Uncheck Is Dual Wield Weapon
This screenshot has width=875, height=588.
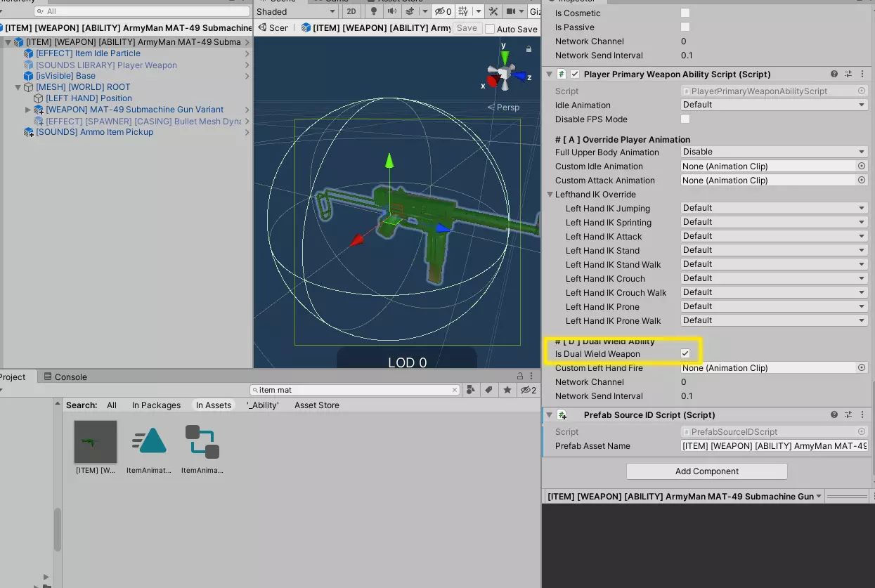[x=685, y=353]
